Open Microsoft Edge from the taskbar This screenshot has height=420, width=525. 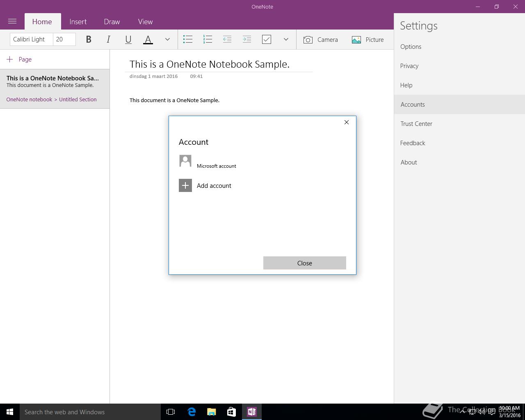pyautogui.click(x=192, y=412)
